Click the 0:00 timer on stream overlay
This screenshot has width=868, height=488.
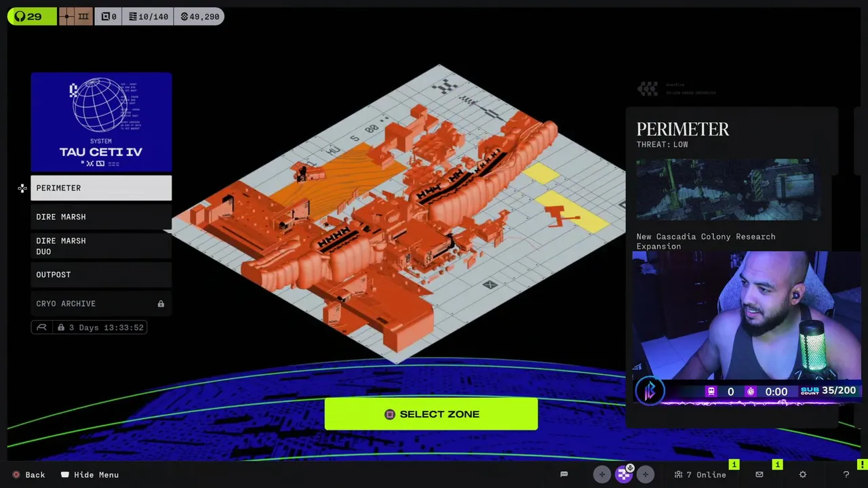pyautogui.click(x=776, y=392)
